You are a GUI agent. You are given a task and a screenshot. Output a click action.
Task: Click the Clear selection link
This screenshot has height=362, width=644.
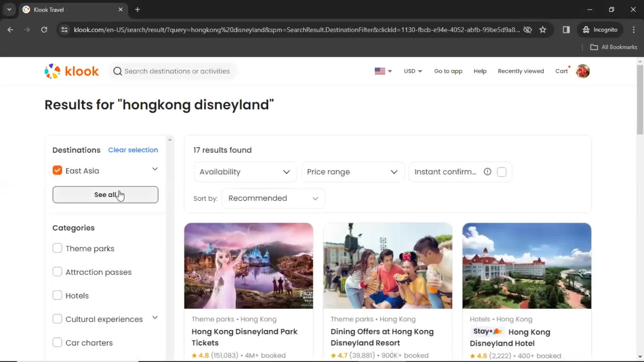pyautogui.click(x=133, y=150)
